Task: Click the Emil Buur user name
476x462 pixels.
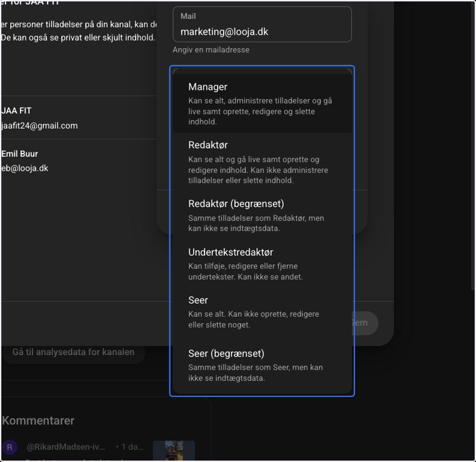Action: click(x=19, y=154)
